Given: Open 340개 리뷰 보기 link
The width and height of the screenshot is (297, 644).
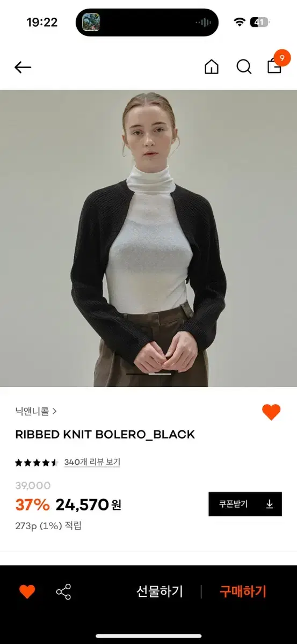Looking at the screenshot, I should [x=92, y=462].
